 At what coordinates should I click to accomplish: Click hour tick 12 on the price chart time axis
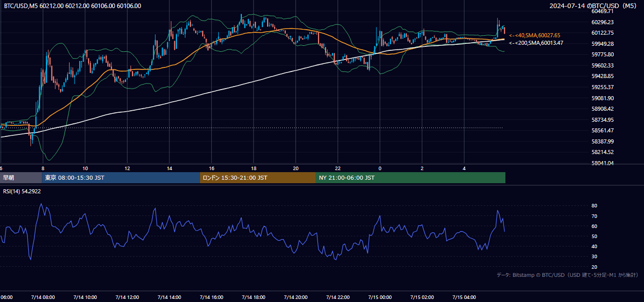(127, 169)
